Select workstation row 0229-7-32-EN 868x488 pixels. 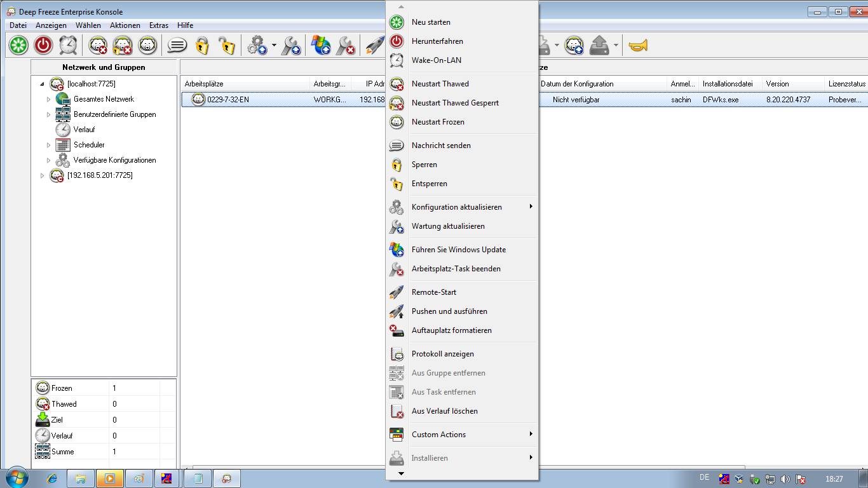pyautogui.click(x=524, y=100)
